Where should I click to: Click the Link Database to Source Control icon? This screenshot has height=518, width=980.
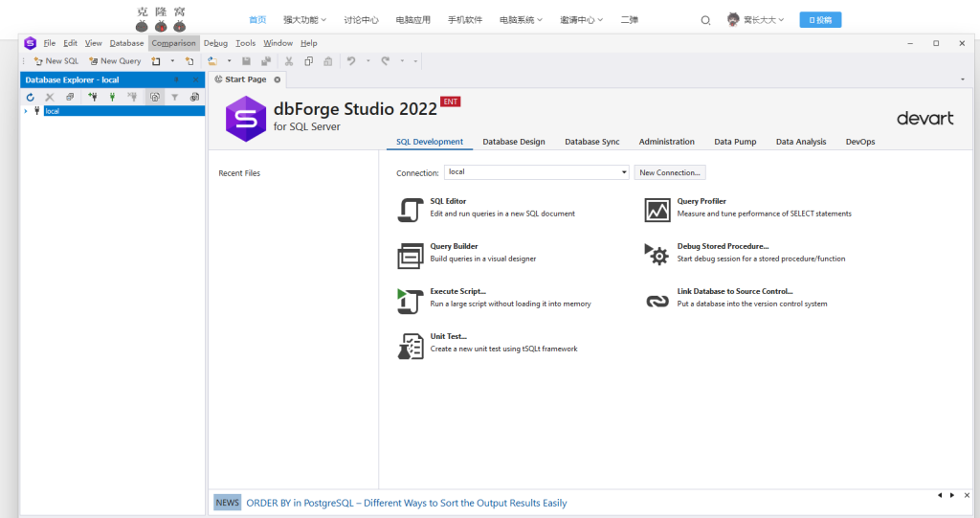pos(657,301)
